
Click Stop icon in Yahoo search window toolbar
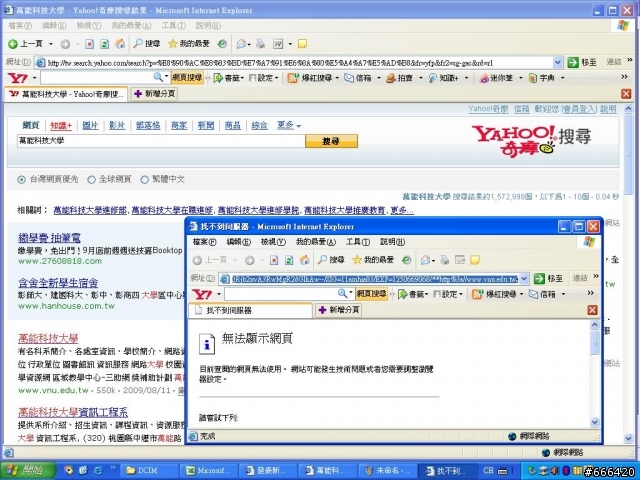click(x=89, y=44)
